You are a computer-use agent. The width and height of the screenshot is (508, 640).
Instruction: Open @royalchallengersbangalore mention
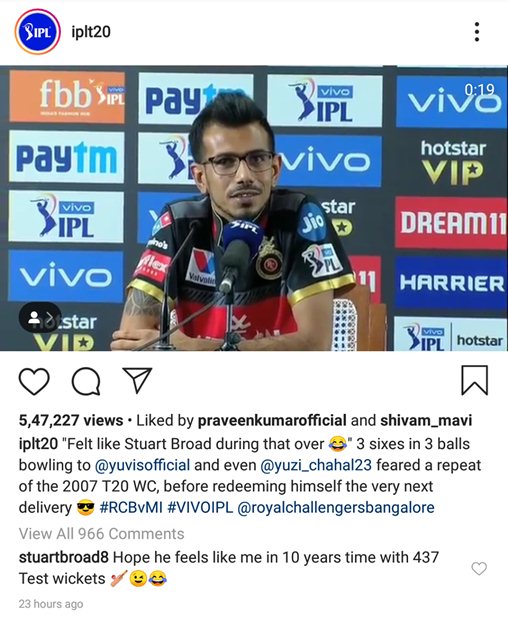(x=335, y=507)
